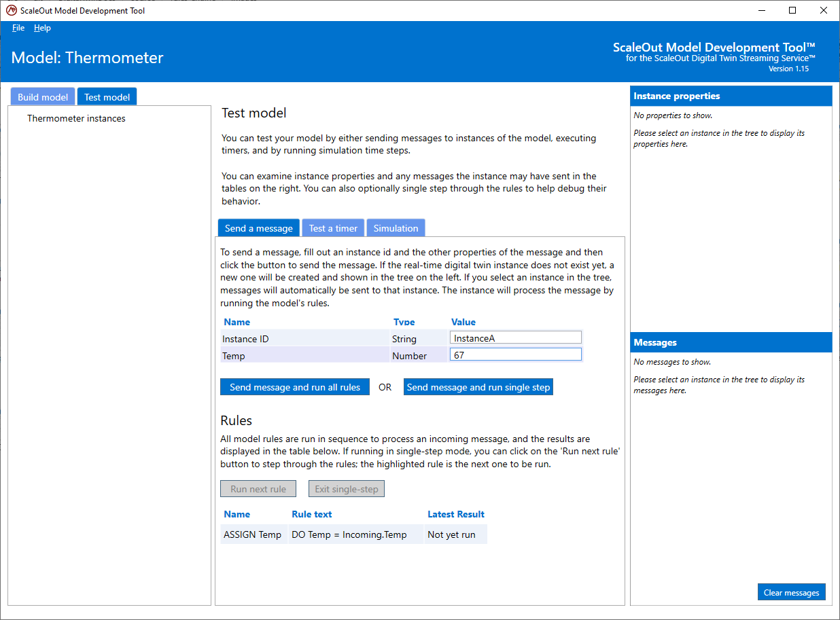Open the Simulation tab

tap(396, 228)
